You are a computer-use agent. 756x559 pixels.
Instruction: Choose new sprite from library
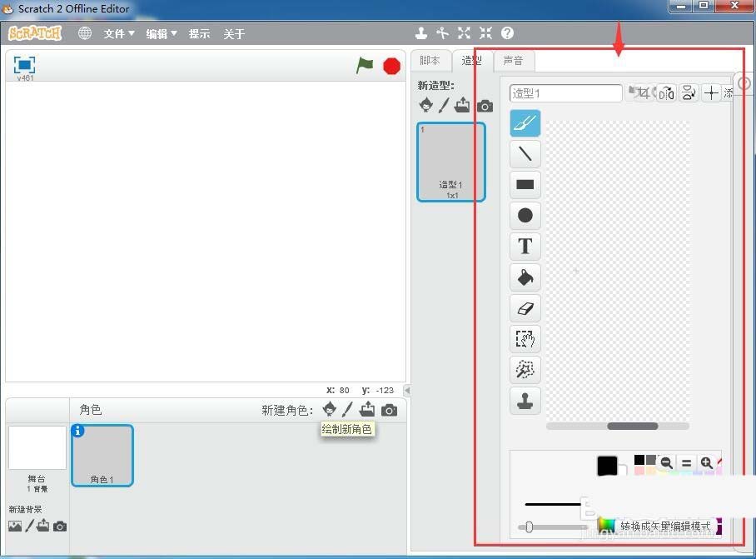pyautogui.click(x=330, y=409)
